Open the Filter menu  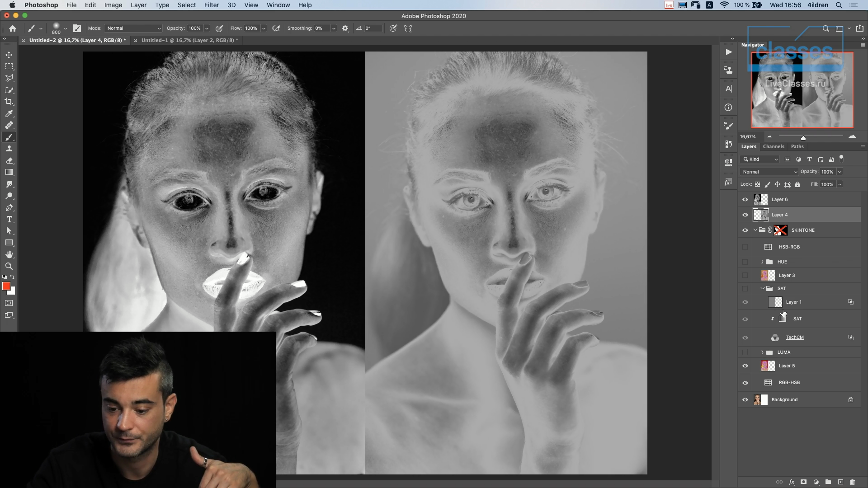point(211,5)
